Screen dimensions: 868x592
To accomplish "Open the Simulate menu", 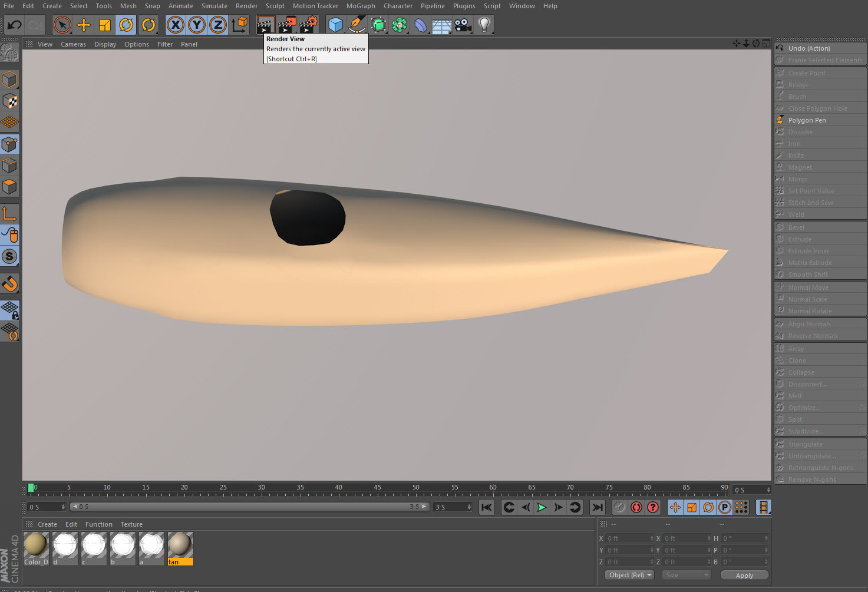I will point(214,6).
